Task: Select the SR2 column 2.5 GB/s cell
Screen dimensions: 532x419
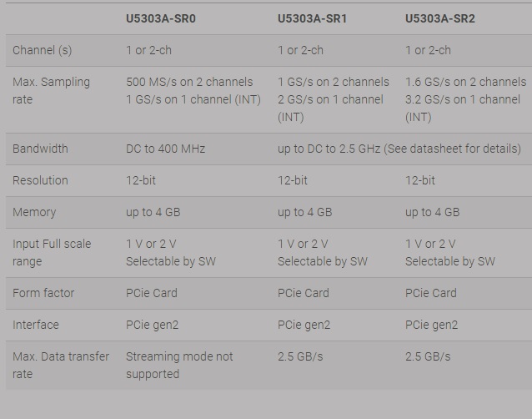Action: pyautogui.click(x=428, y=356)
